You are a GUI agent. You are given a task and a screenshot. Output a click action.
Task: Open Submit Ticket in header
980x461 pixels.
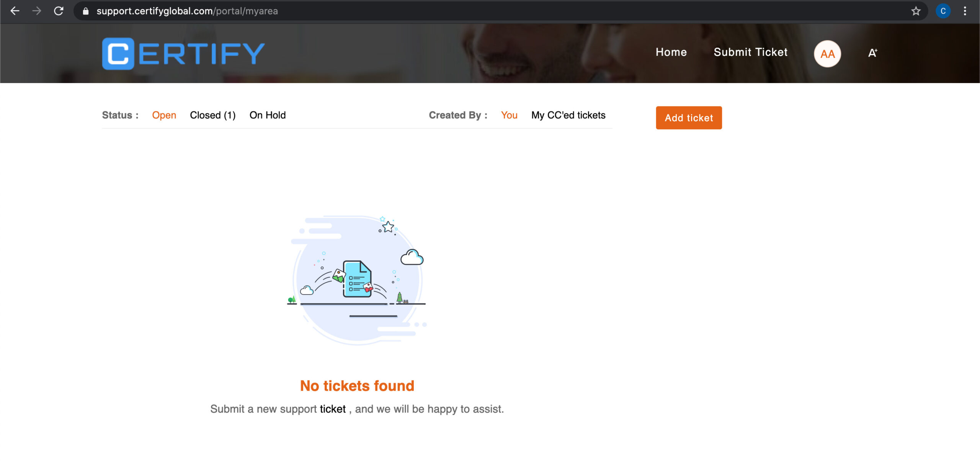tap(750, 52)
